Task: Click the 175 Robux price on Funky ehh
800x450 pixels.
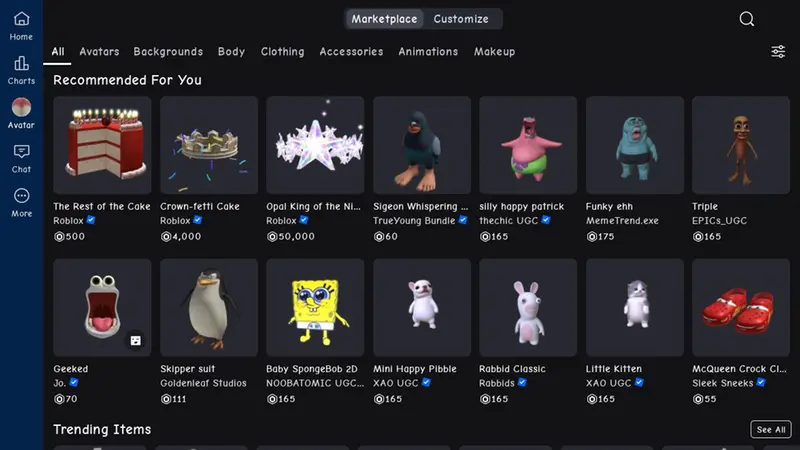Action: click(x=600, y=236)
